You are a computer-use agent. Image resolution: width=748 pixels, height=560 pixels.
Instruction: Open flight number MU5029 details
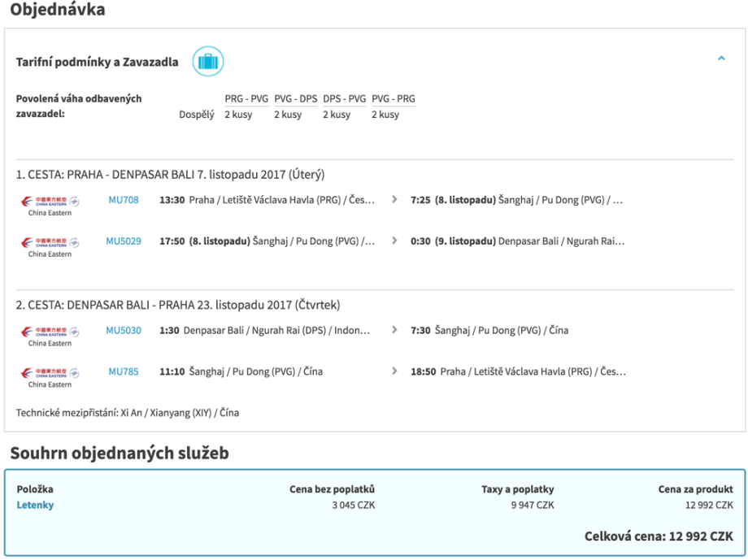[124, 241]
